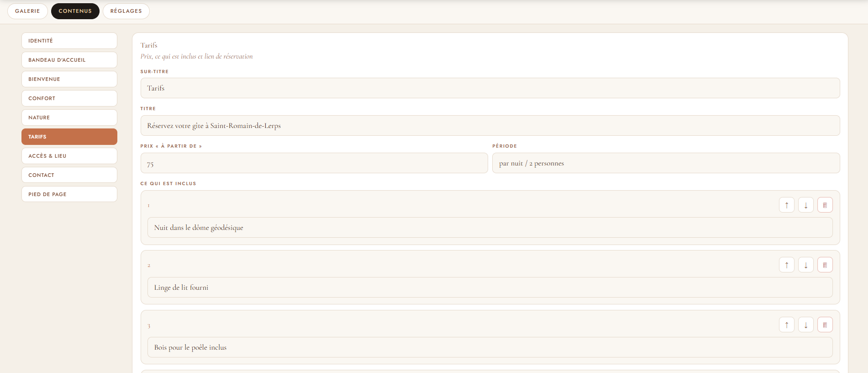Edit text 'Bois pour le poêle inclus'

coord(490,347)
